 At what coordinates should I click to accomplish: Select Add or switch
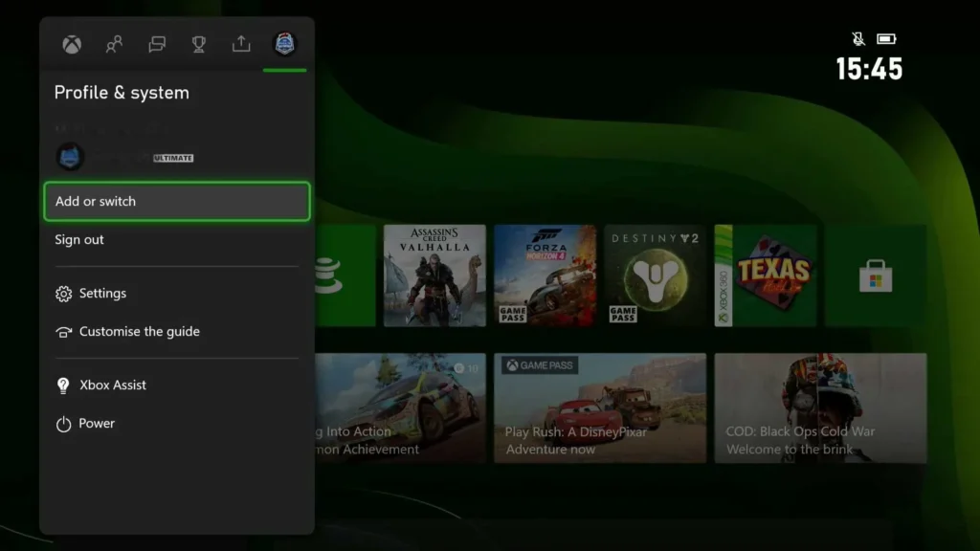pyautogui.click(x=177, y=201)
